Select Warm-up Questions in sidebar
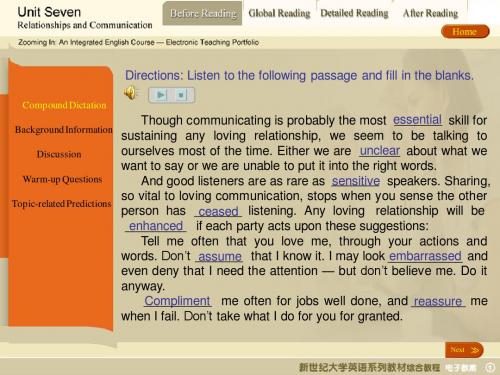The height and width of the screenshot is (375, 500). click(x=62, y=179)
